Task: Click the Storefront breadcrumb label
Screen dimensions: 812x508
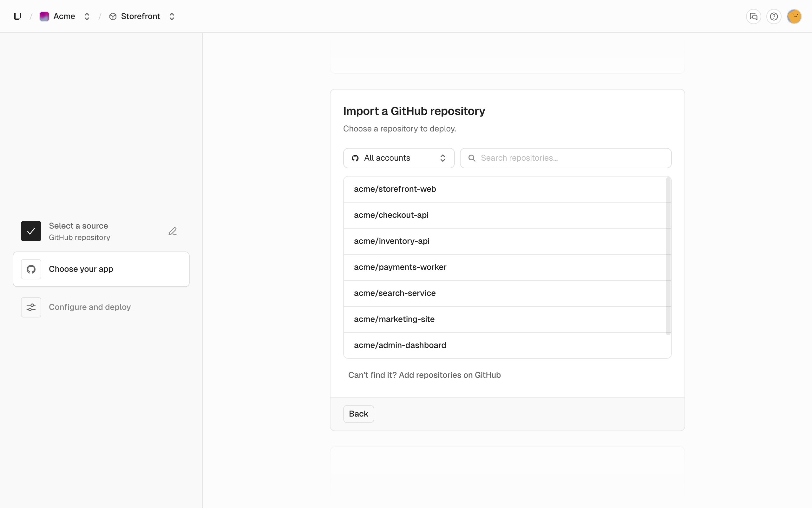Action: point(141,17)
